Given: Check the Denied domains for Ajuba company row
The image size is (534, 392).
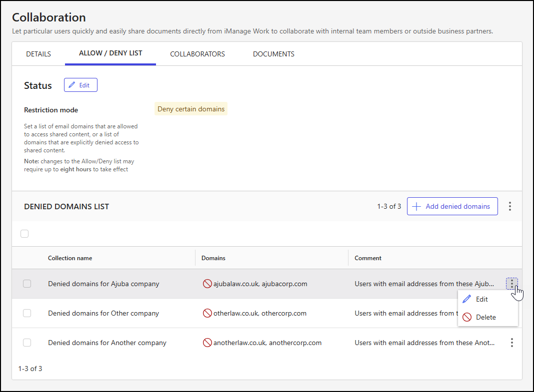Looking at the screenshot, I should [27, 283].
